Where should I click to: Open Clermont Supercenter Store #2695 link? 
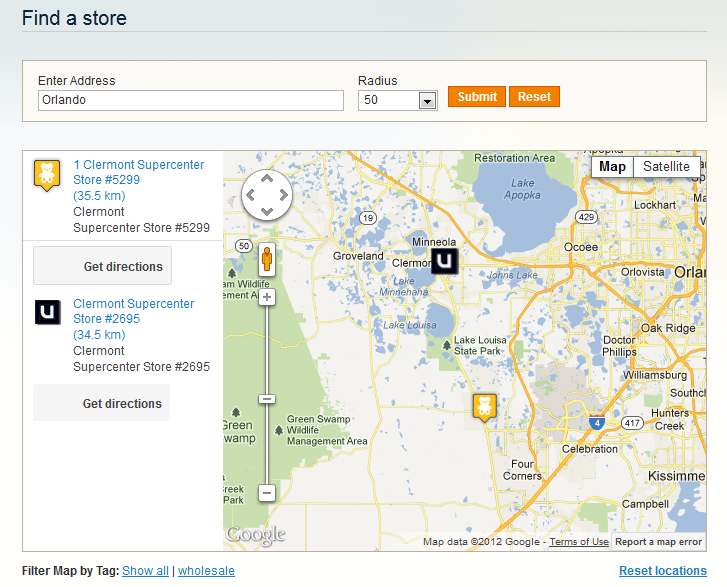point(134,311)
